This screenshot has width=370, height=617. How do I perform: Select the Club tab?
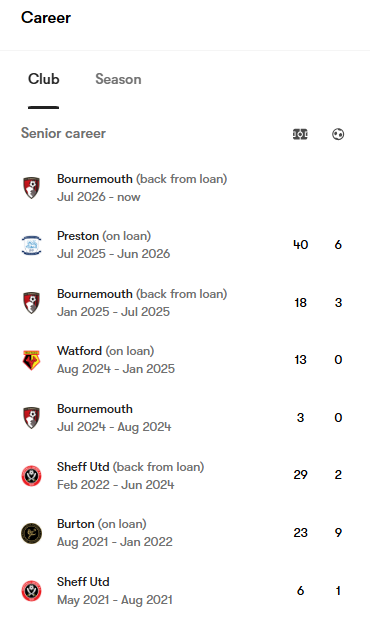coord(43,79)
